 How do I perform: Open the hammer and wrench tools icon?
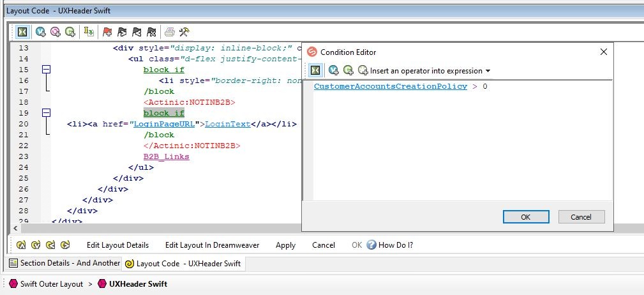click(x=184, y=32)
